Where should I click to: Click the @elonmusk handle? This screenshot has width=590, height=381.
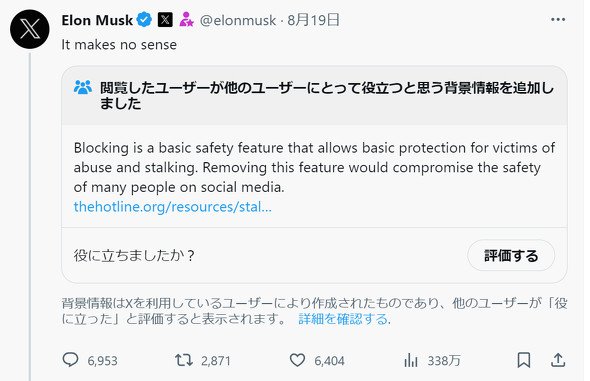tap(238, 20)
